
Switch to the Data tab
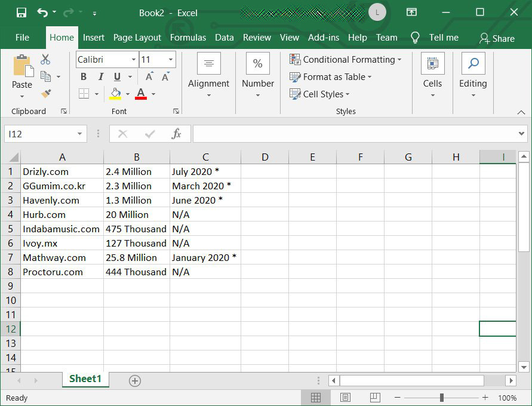click(x=225, y=37)
